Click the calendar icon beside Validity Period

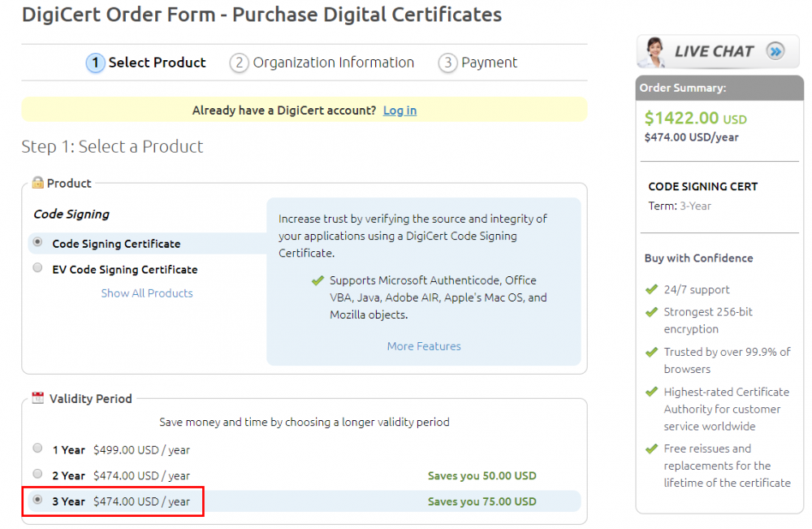[x=37, y=398]
